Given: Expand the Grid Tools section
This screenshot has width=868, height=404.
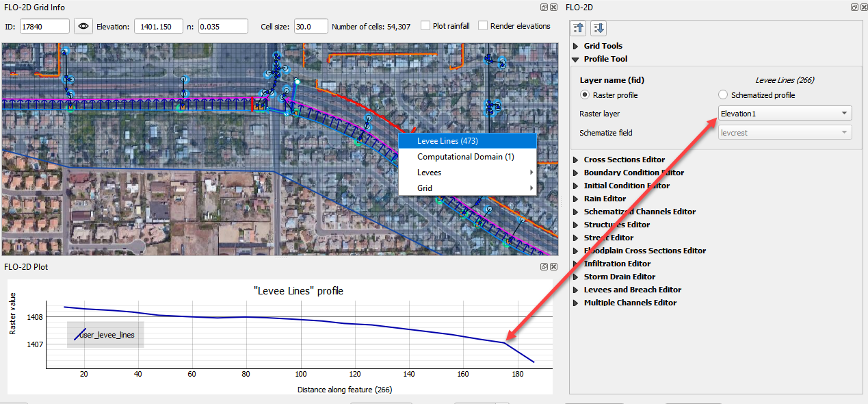Looking at the screenshot, I should (x=603, y=46).
